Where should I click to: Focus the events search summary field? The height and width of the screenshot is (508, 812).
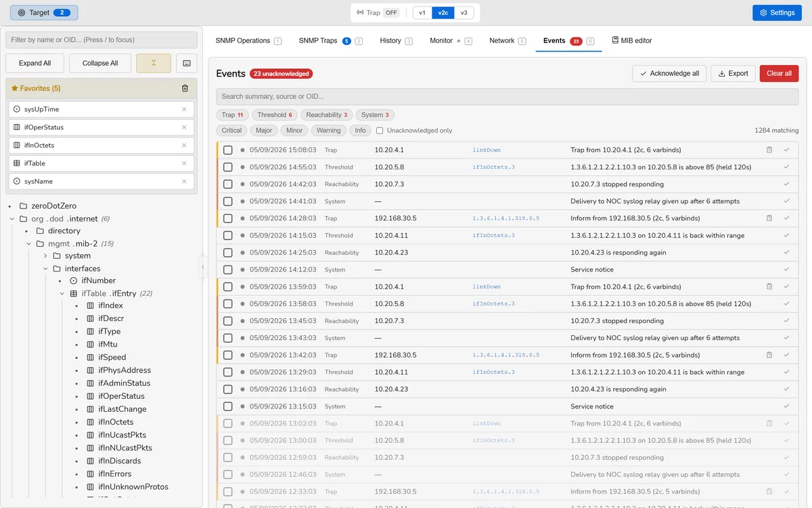pos(507,96)
